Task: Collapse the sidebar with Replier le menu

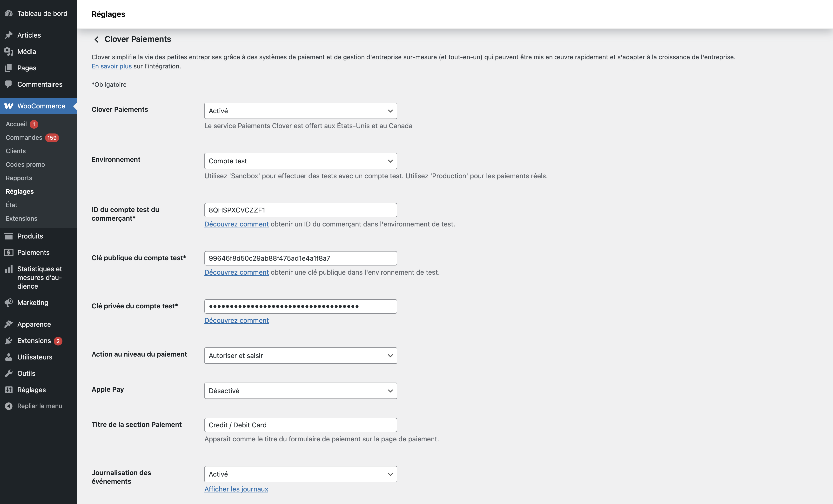Action: pyautogui.click(x=9, y=406)
